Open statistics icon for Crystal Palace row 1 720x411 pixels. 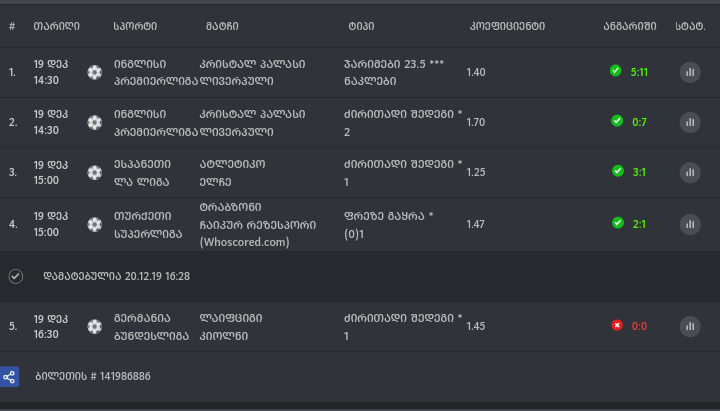point(690,72)
